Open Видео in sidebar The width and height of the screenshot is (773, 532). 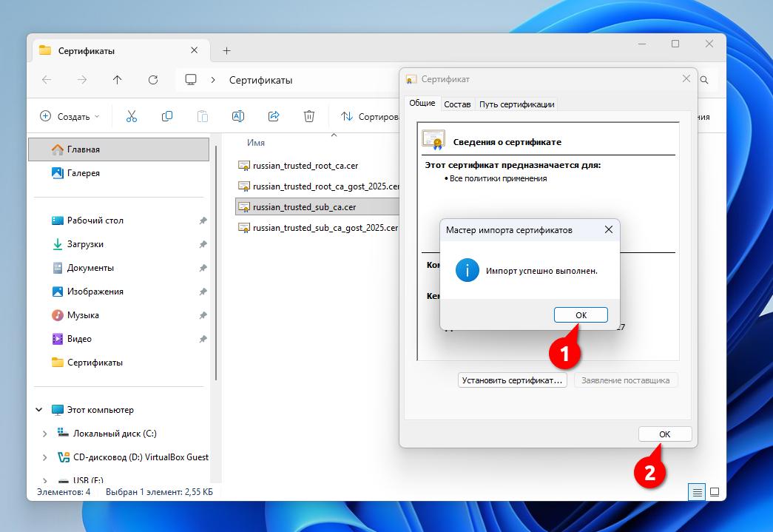pyautogui.click(x=79, y=339)
